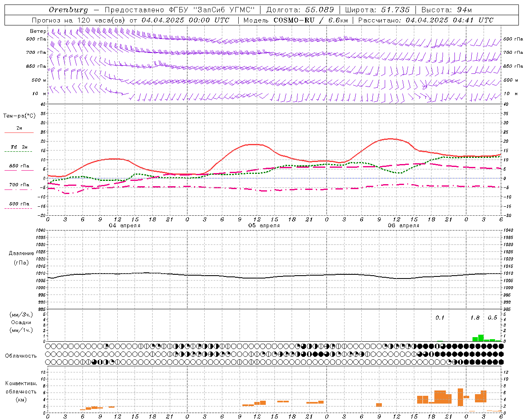This screenshot has height=420, width=525.
Task: Select the Высота: 94м label
Action: [x=447, y=10]
